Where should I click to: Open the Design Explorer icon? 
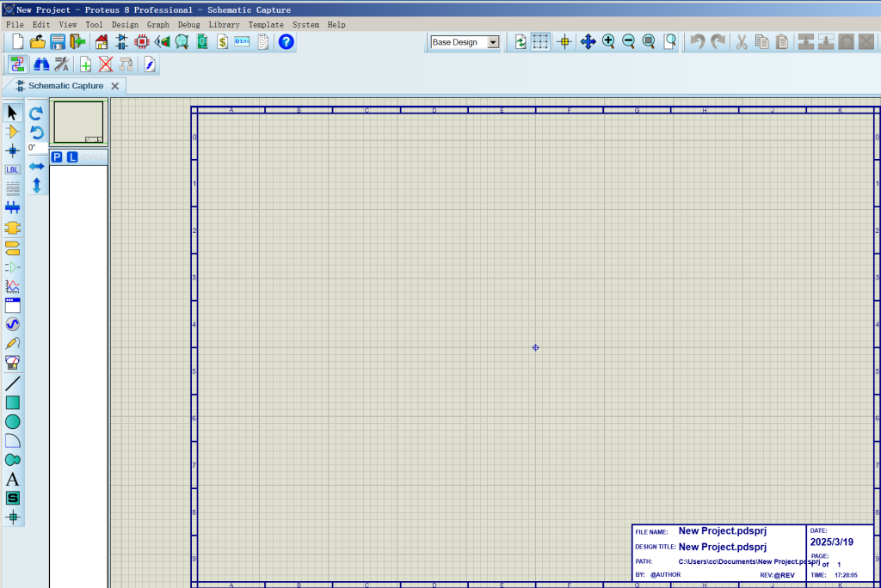coord(202,41)
